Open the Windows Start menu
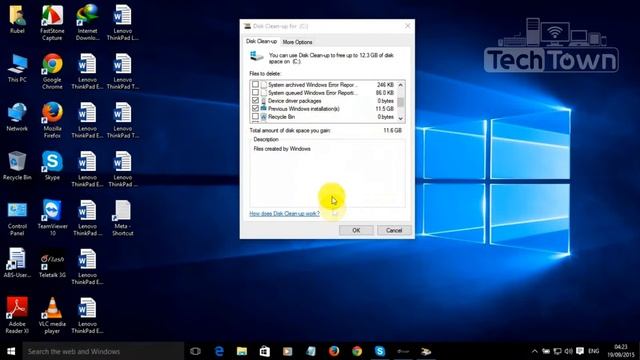The height and width of the screenshot is (360, 640). point(11,351)
